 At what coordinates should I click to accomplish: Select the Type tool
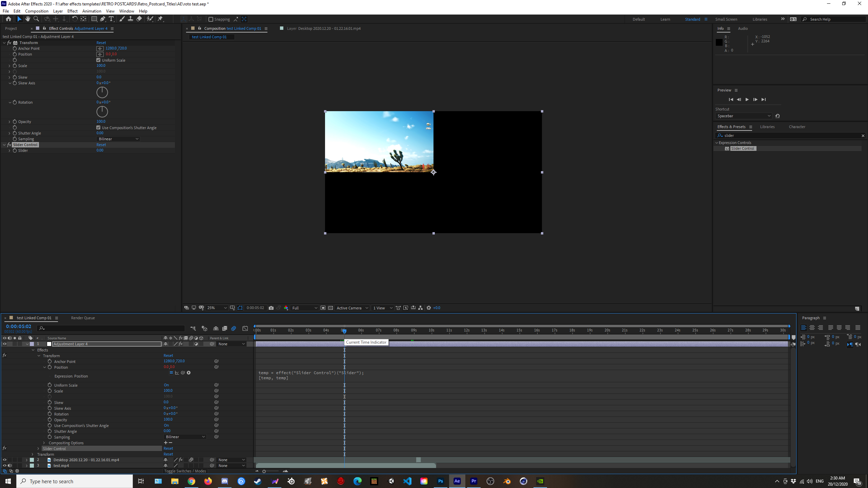click(111, 19)
